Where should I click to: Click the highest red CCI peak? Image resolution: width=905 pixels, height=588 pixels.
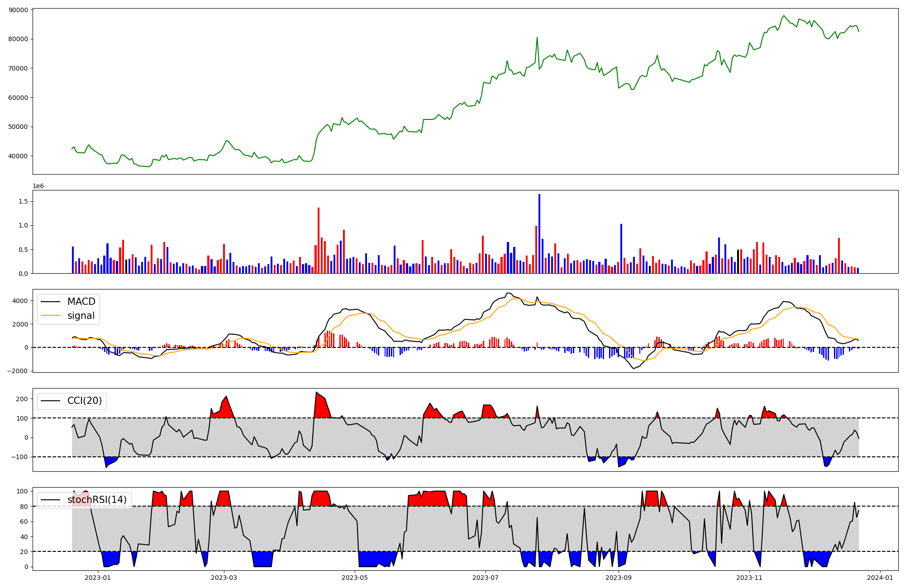pos(317,393)
